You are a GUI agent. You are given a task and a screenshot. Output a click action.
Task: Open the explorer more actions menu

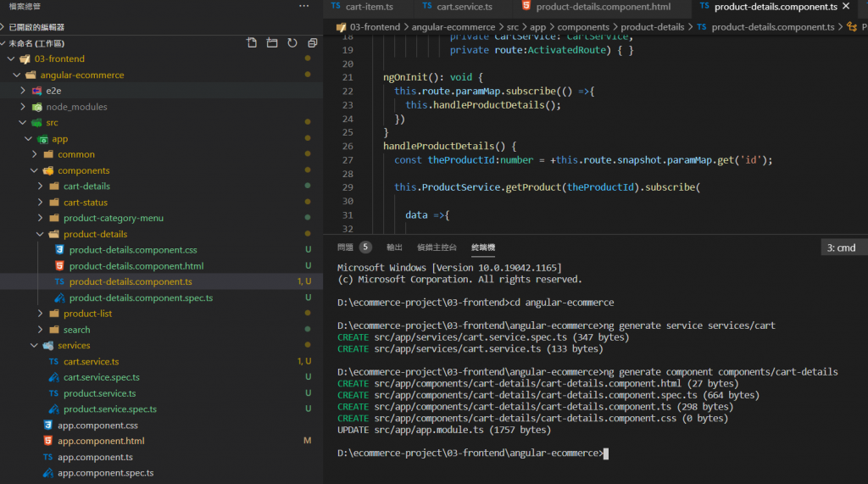pyautogui.click(x=304, y=7)
